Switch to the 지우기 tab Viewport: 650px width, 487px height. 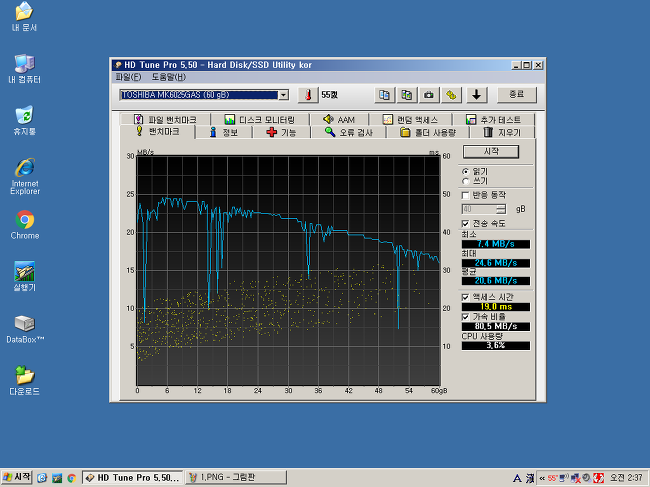[x=502, y=133]
